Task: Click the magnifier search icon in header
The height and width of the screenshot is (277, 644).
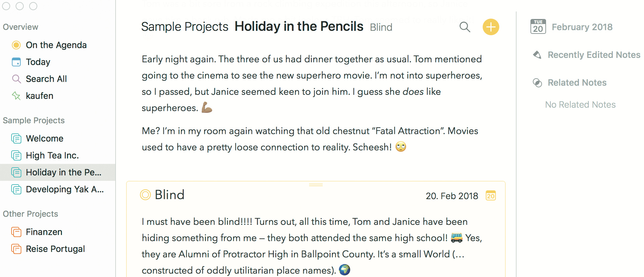Action: point(465,27)
